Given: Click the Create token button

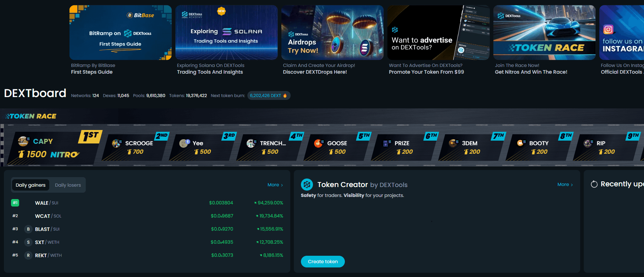Looking at the screenshot, I should [323, 261].
